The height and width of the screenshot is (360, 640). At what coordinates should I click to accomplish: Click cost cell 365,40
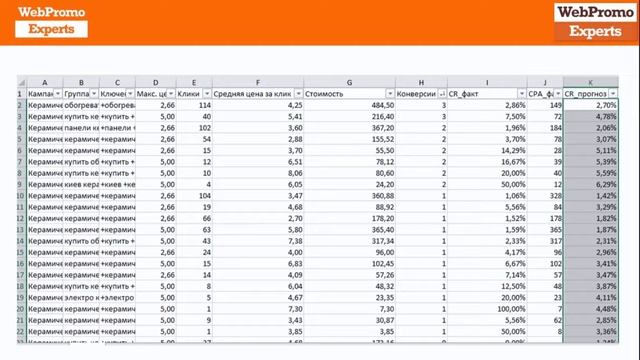349,230
